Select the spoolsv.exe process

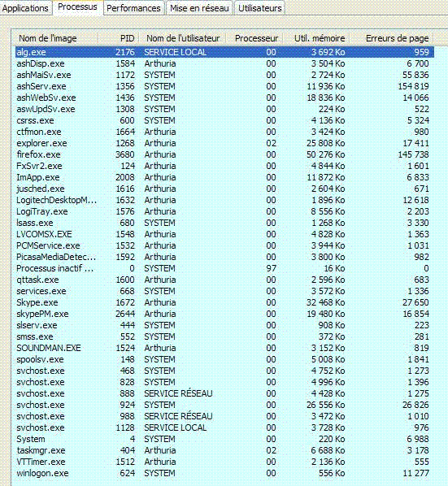(x=224, y=359)
